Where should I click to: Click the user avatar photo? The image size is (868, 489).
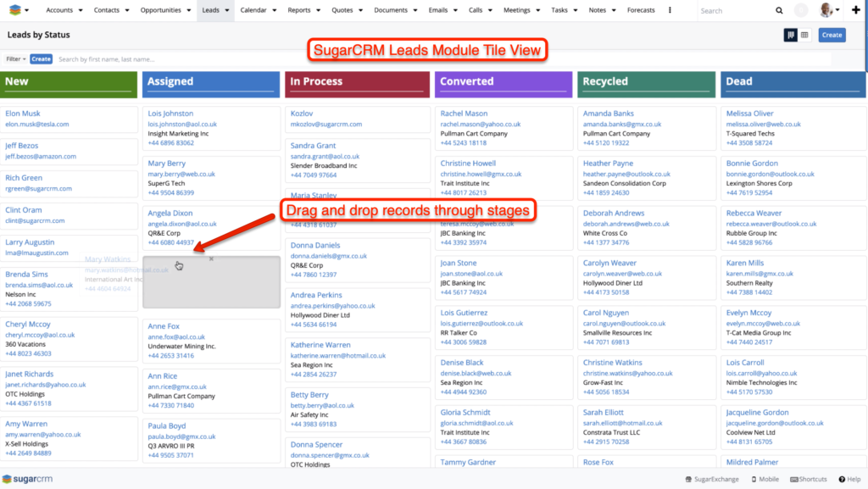(826, 10)
